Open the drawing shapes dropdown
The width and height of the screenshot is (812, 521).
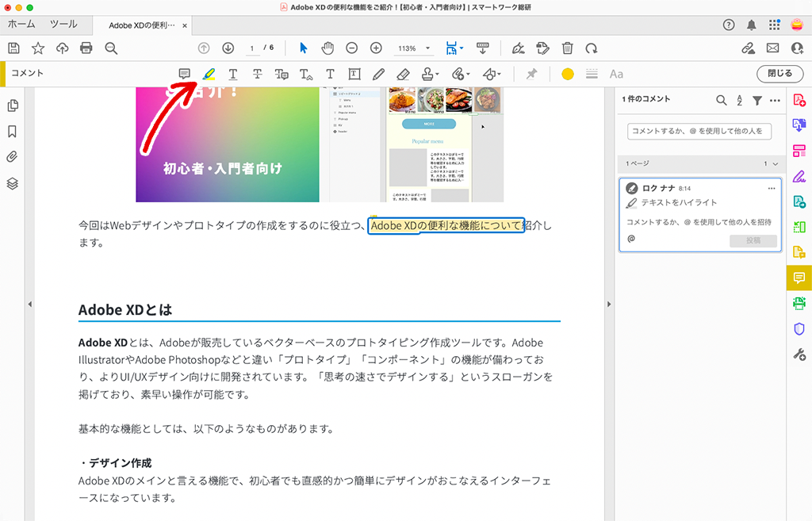(492, 74)
